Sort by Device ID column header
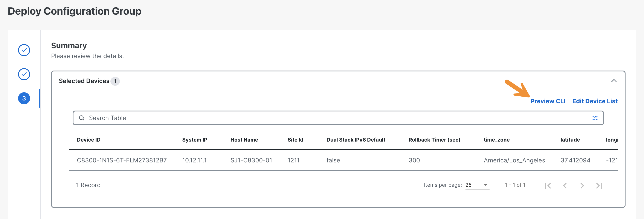This screenshot has height=219, width=644. point(89,140)
